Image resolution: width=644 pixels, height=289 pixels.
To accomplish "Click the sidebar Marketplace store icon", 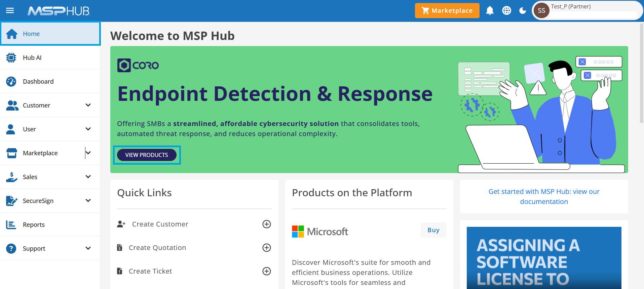I will point(12,153).
